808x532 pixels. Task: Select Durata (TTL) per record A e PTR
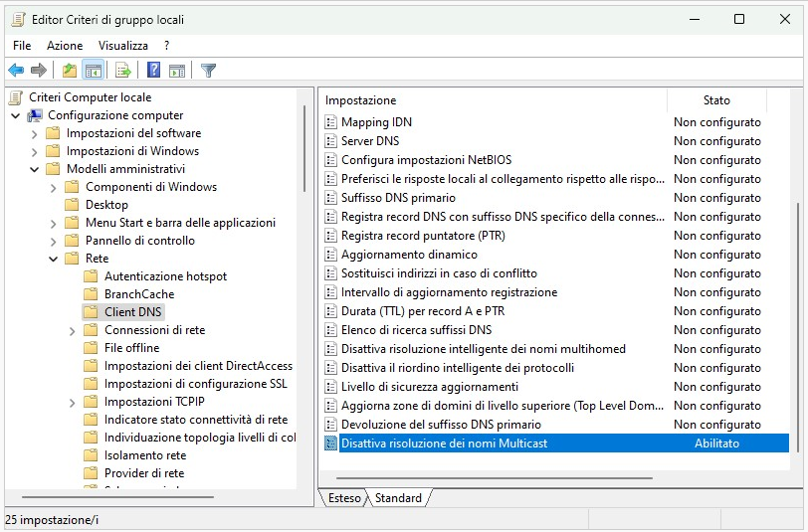click(423, 311)
